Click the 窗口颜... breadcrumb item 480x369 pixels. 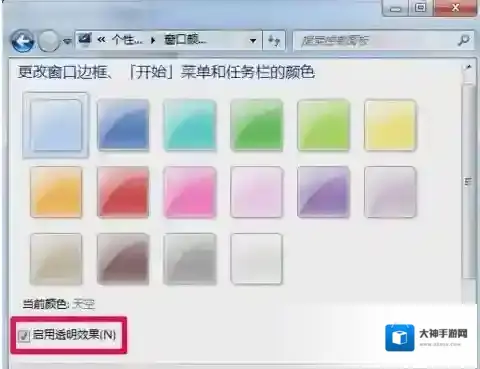point(185,40)
